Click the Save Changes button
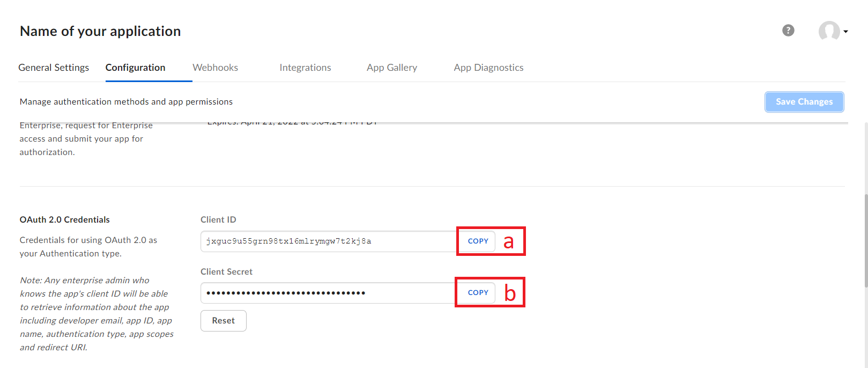The width and height of the screenshot is (868, 368). pyautogui.click(x=804, y=102)
